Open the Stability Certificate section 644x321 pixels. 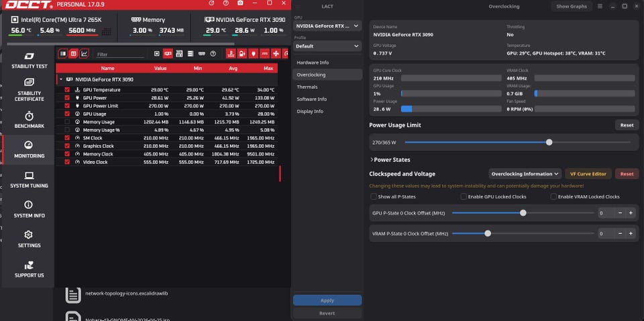[x=29, y=90]
